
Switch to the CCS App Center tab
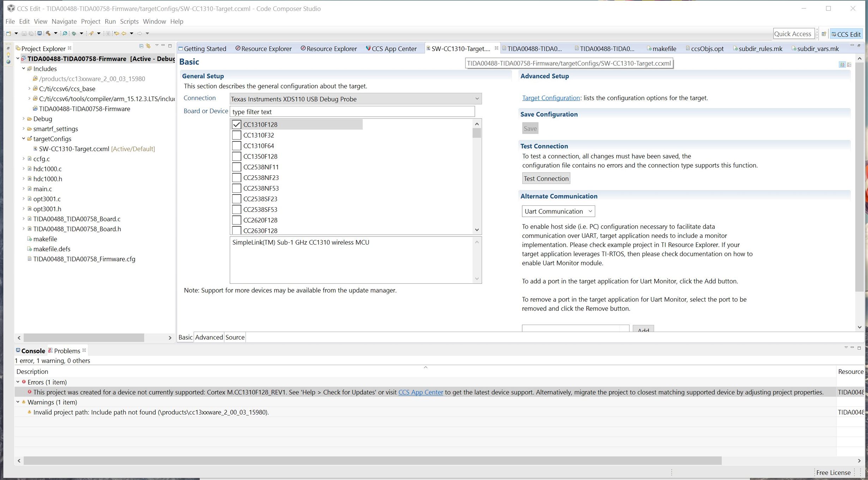click(391, 48)
